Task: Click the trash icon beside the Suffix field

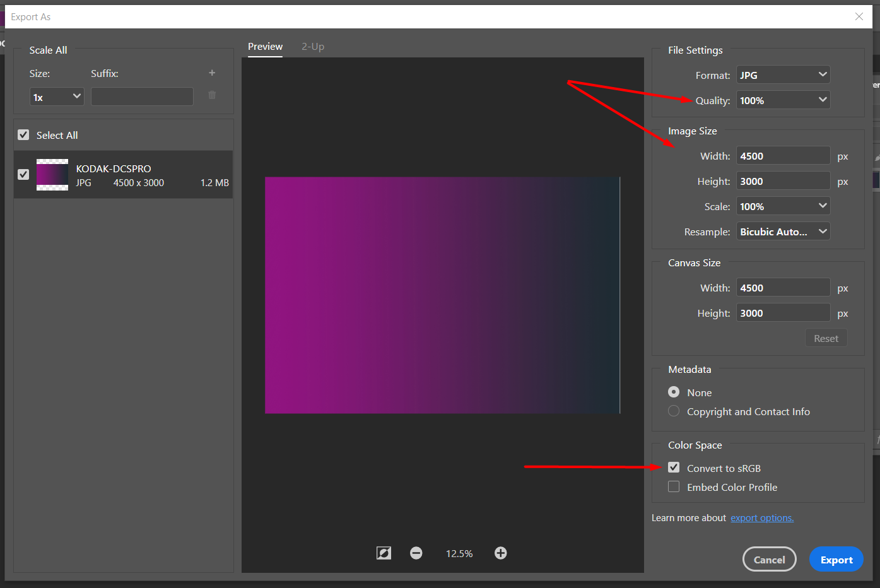Action: [x=212, y=95]
